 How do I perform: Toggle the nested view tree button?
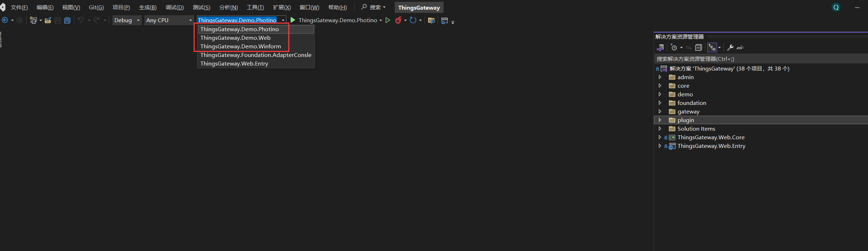point(712,48)
